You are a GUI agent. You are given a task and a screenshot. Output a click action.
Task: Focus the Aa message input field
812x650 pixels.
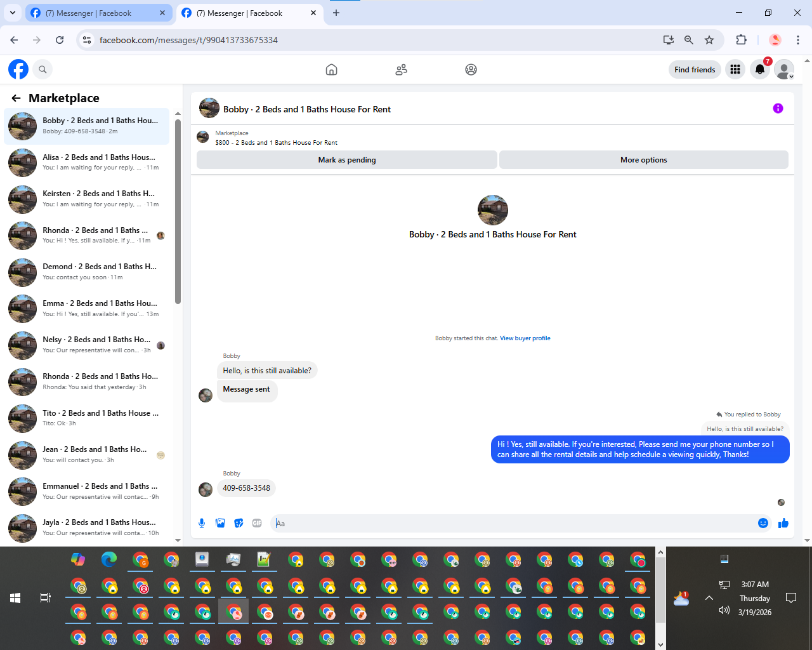tap(513, 524)
